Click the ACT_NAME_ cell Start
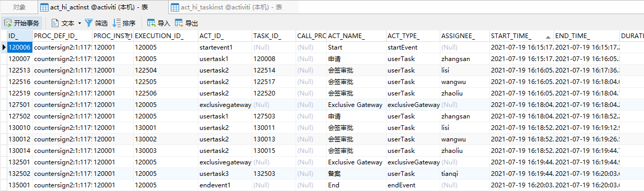Screen dimensions: 644x191 coord(356,47)
